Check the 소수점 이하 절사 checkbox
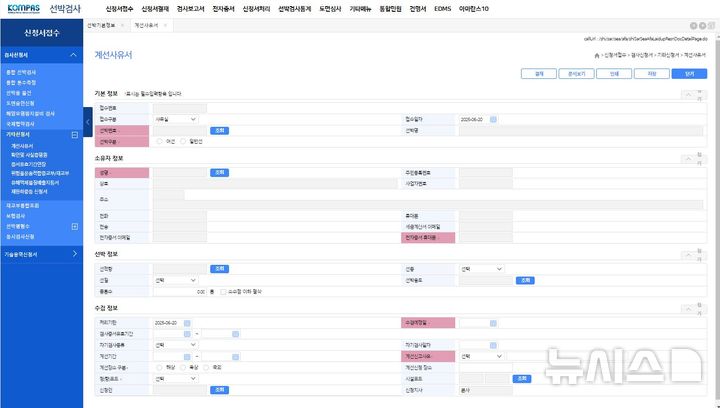 223,291
